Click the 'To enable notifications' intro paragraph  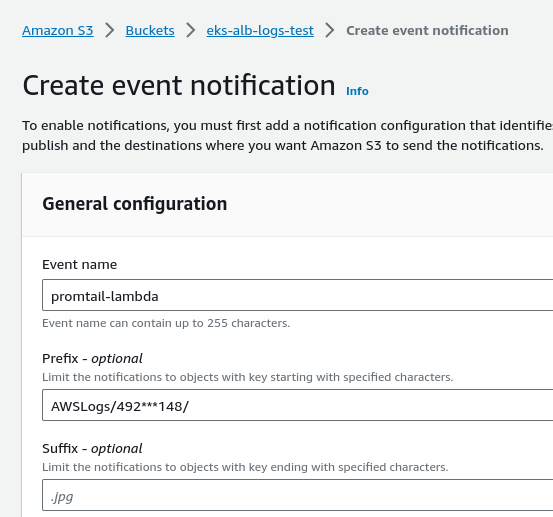coord(287,135)
